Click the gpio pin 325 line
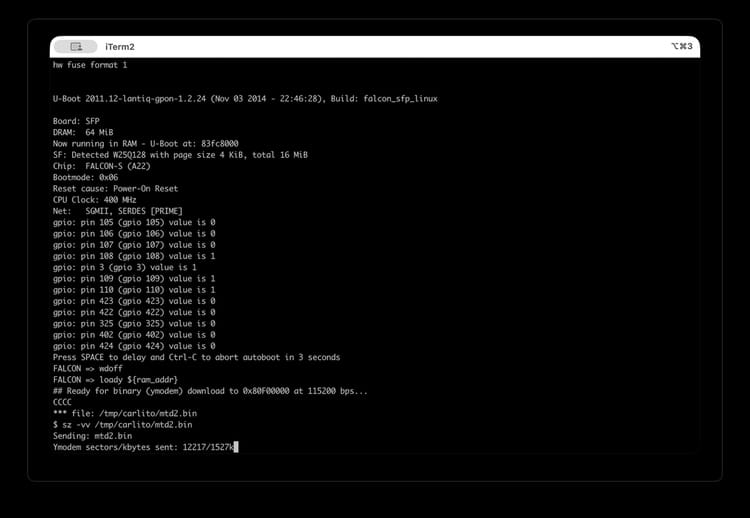The width and height of the screenshot is (750, 518). click(x=134, y=323)
